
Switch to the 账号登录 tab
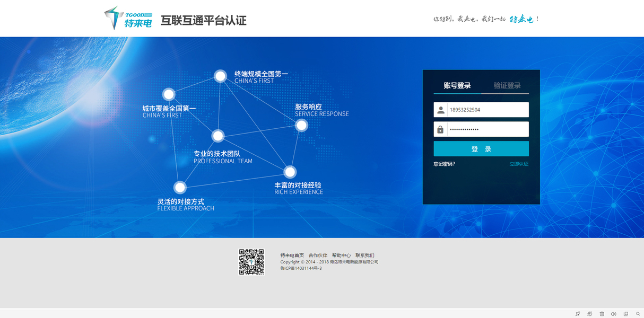point(457,85)
